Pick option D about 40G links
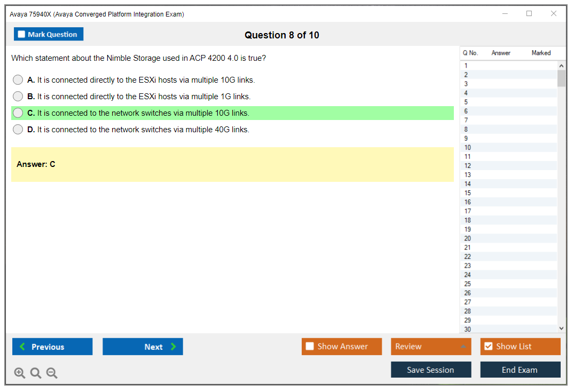574x392 pixels. tap(18, 130)
